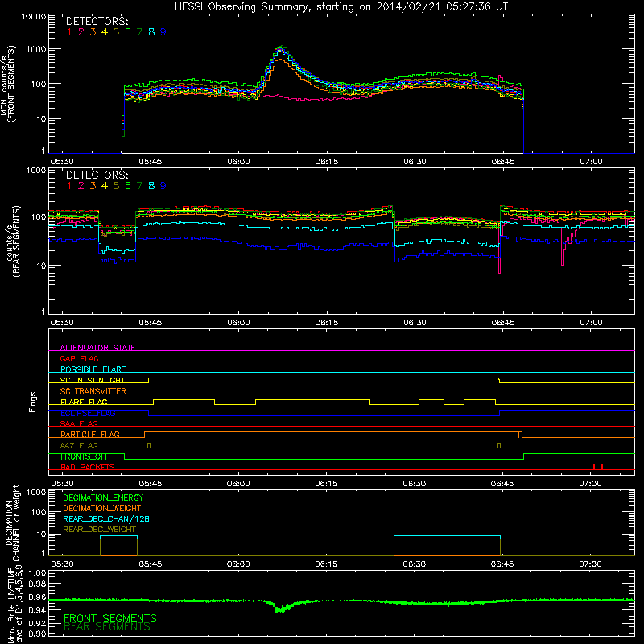Click FRONT SEGMENTS legend in livetime plot

point(110,618)
